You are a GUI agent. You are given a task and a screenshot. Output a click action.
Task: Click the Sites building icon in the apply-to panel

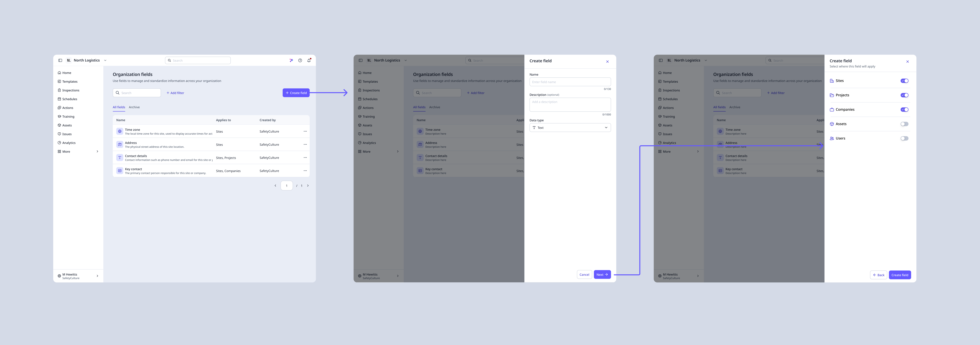coord(832,81)
